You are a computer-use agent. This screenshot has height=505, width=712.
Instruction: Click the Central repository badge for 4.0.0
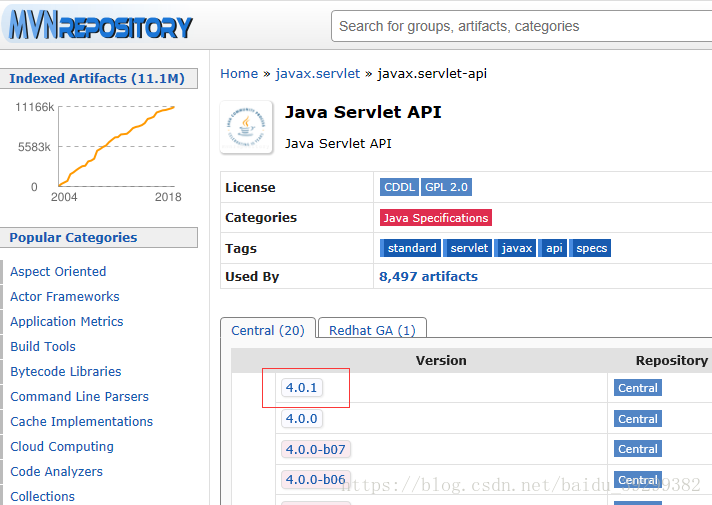638,419
